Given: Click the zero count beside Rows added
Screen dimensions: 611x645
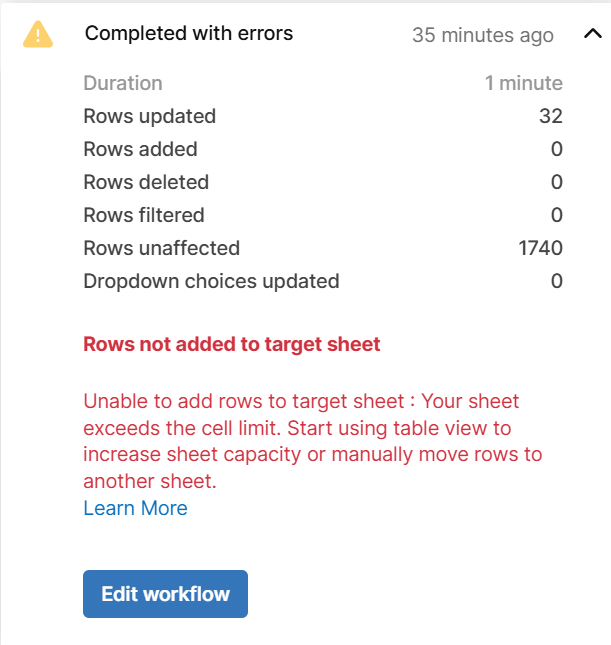Looking at the screenshot, I should [557, 149].
